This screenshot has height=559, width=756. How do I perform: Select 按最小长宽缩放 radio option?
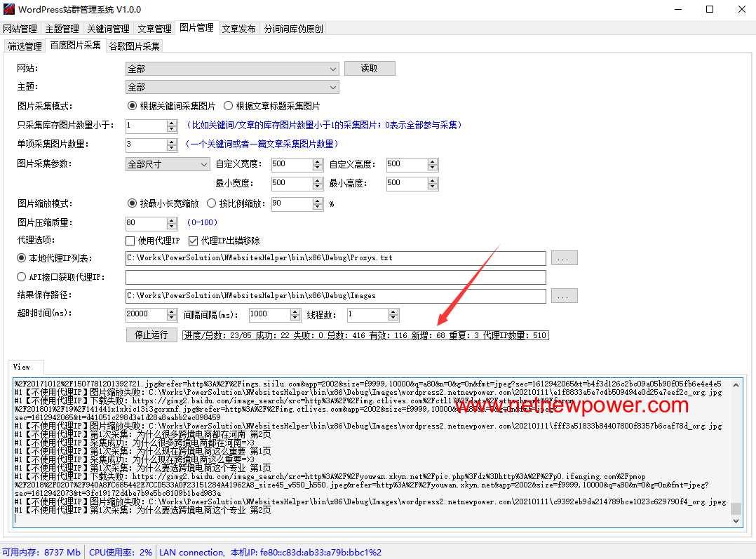[163, 203]
